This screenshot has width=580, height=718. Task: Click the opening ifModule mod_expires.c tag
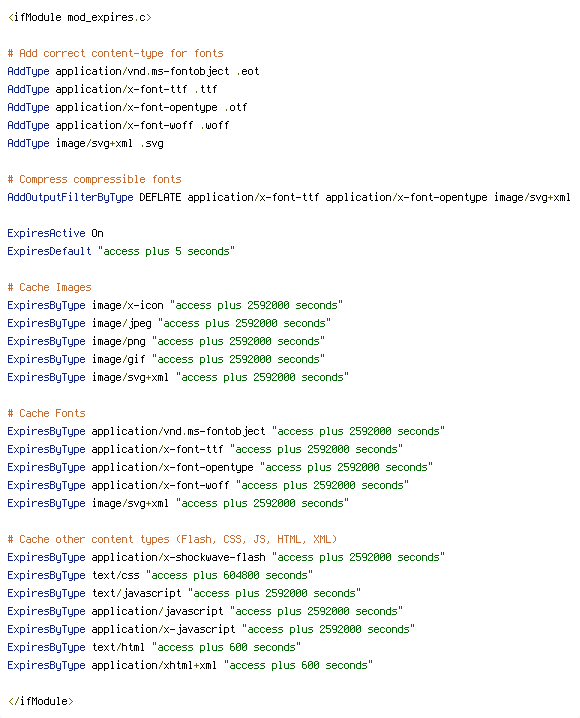pos(80,17)
